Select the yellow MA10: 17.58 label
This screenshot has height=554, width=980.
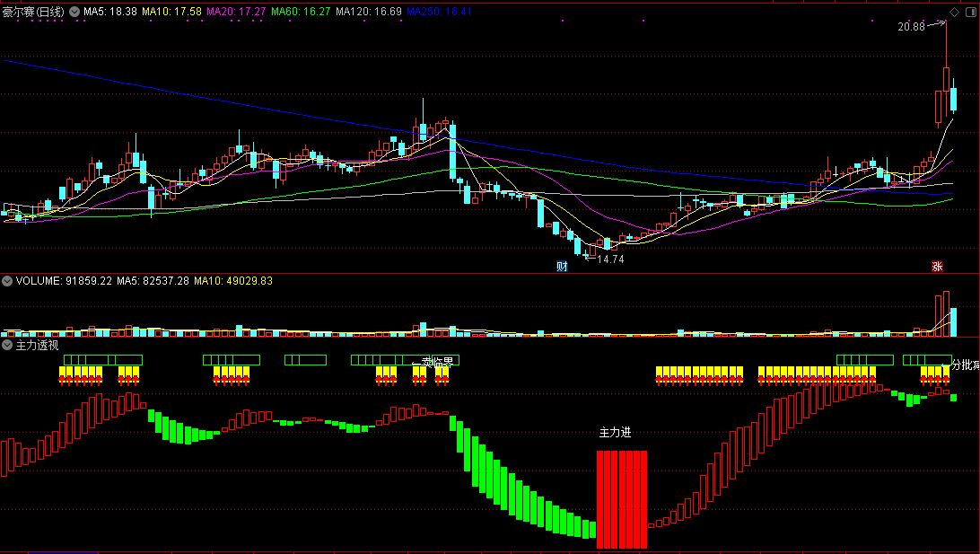pos(172,12)
